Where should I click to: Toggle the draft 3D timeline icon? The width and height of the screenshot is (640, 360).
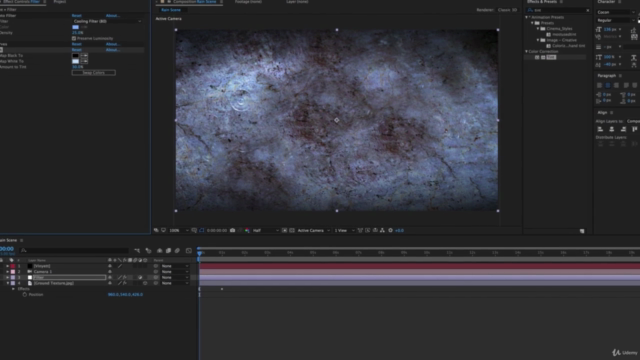149,251
